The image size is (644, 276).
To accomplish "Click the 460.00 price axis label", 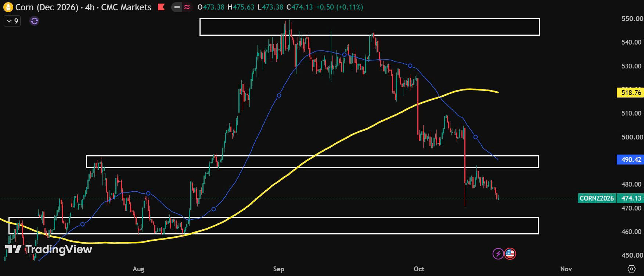I will (x=632, y=232).
